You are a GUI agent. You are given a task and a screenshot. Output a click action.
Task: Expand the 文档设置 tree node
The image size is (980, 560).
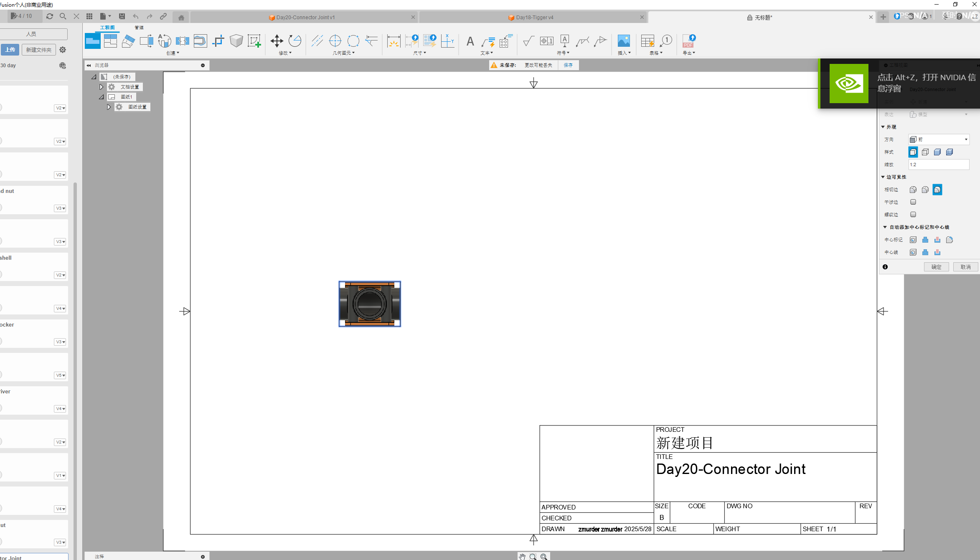101,87
